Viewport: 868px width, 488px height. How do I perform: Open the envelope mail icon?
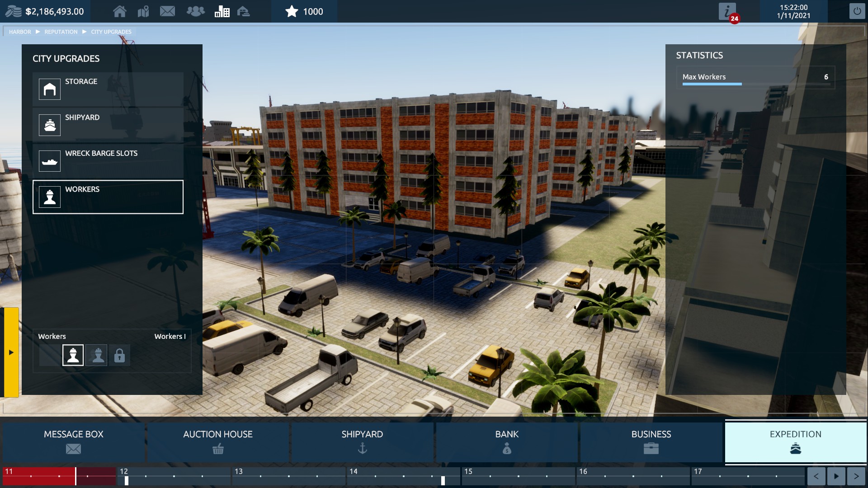coord(167,11)
